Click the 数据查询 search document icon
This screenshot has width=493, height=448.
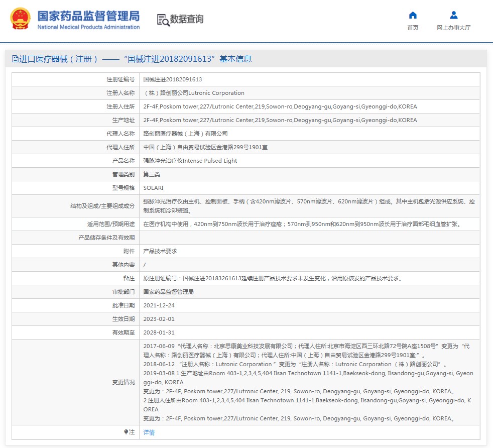click(x=163, y=20)
